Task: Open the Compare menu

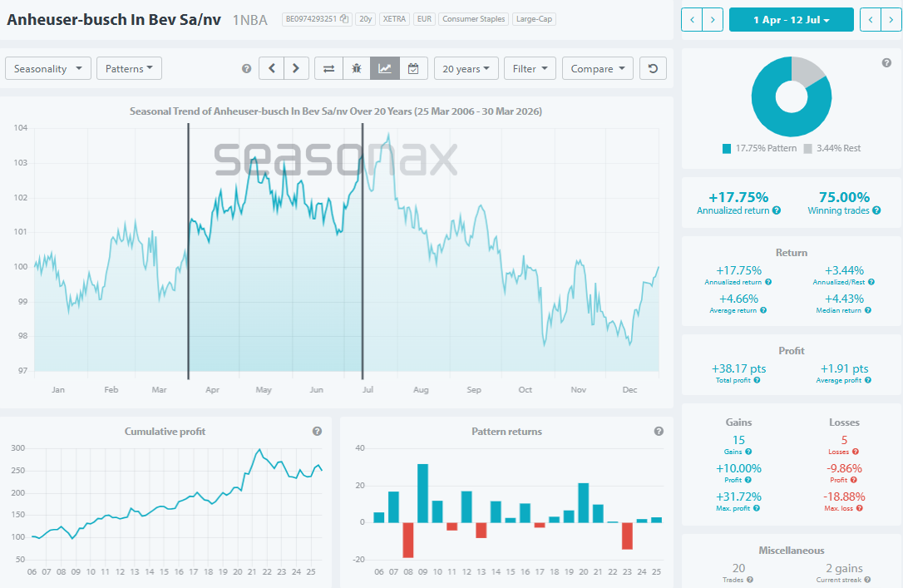Action: (597, 68)
